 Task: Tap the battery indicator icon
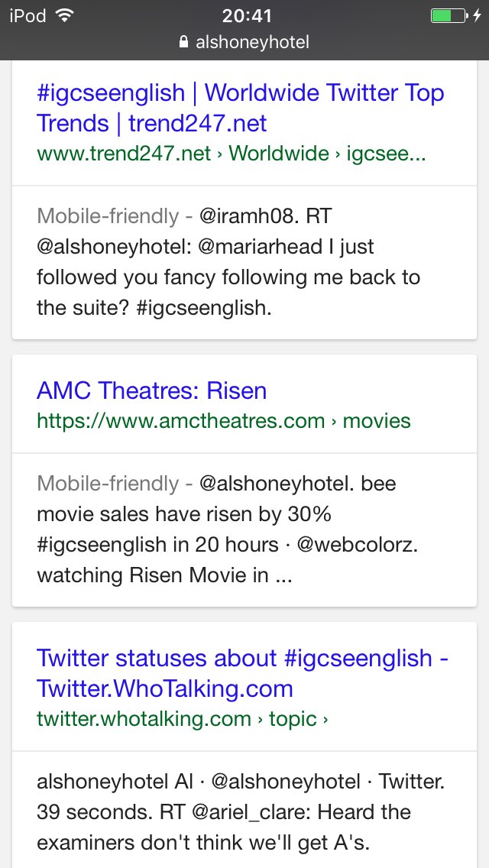tap(449, 15)
